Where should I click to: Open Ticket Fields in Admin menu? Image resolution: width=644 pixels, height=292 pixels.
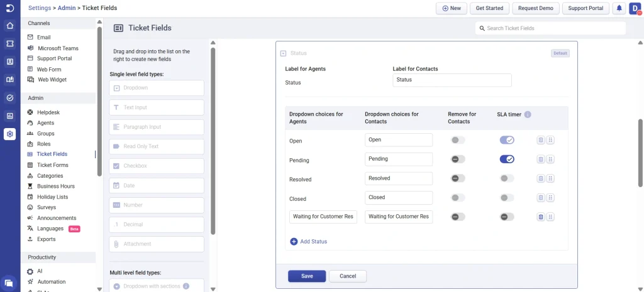52,154
